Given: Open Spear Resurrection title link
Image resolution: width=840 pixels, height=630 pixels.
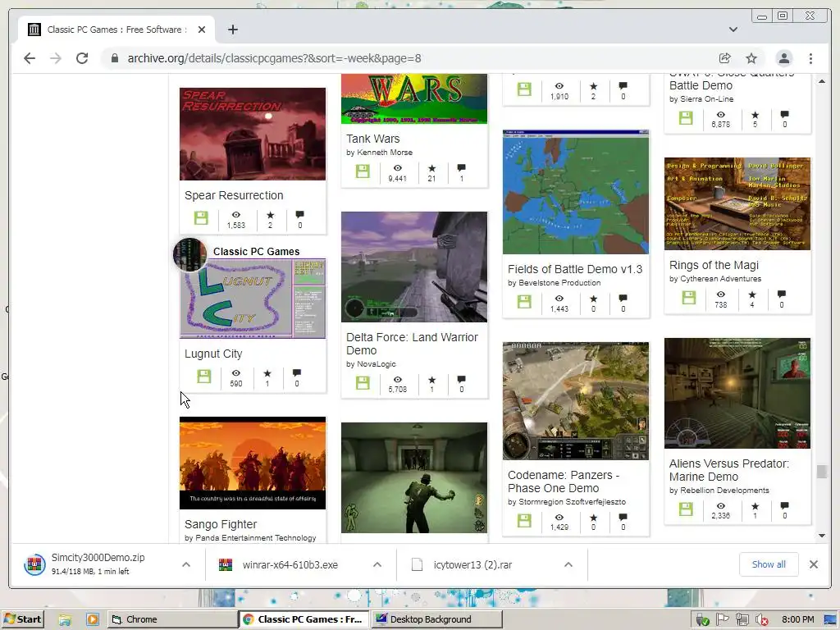Looking at the screenshot, I should point(234,195).
